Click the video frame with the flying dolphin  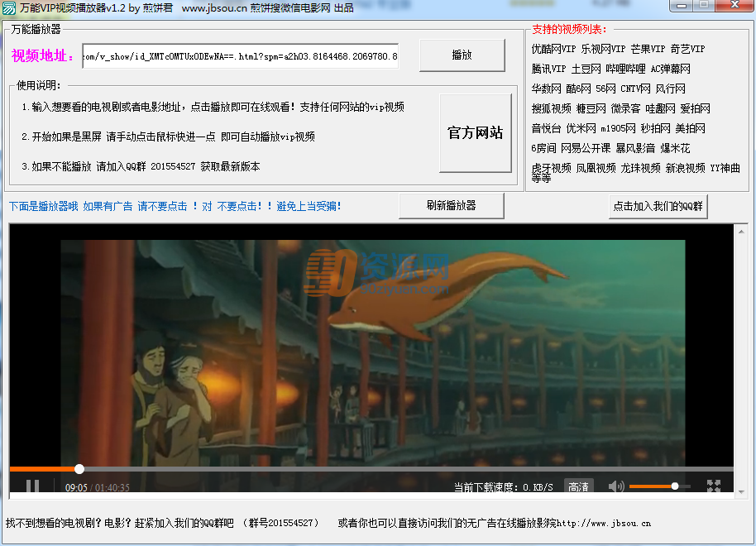(373, 352)
